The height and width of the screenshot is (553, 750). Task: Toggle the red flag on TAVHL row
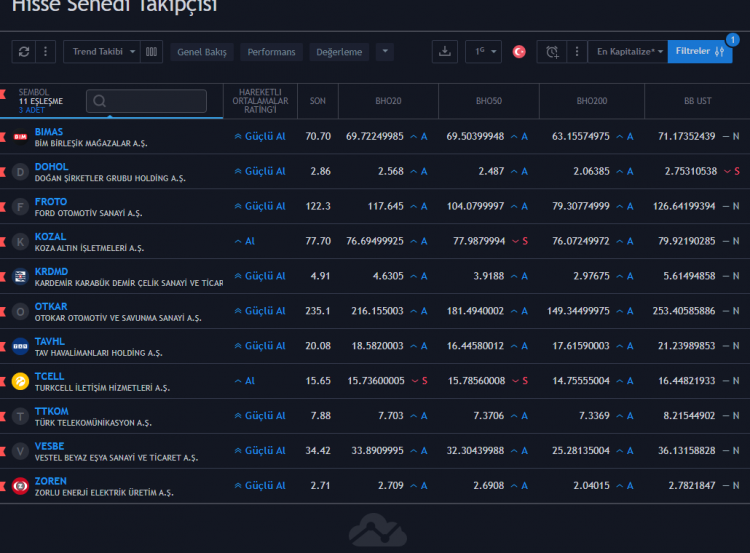(x=3, y=346)
